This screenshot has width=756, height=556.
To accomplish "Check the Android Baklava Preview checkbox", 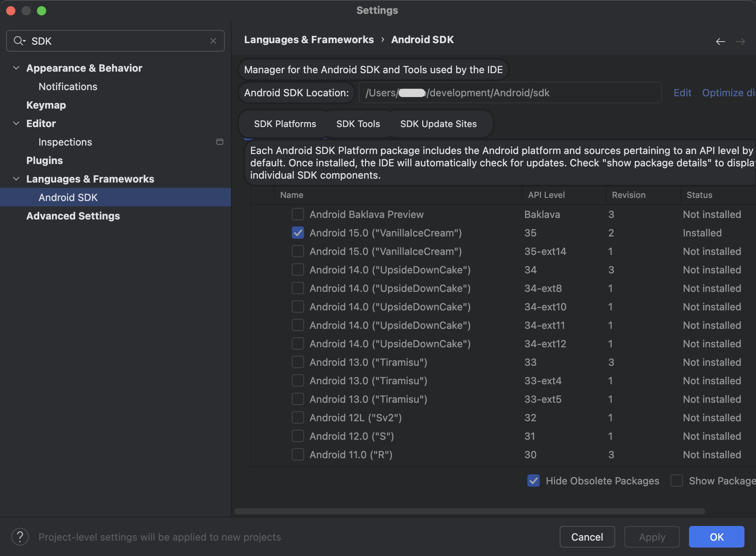I will tap(297, 214).
